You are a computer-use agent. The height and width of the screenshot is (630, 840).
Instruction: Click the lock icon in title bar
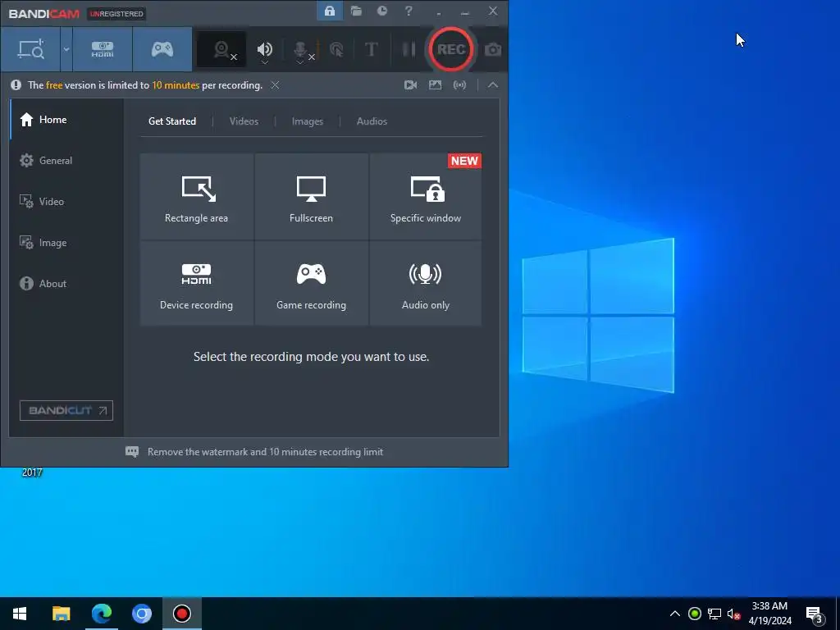pos(330,11)
